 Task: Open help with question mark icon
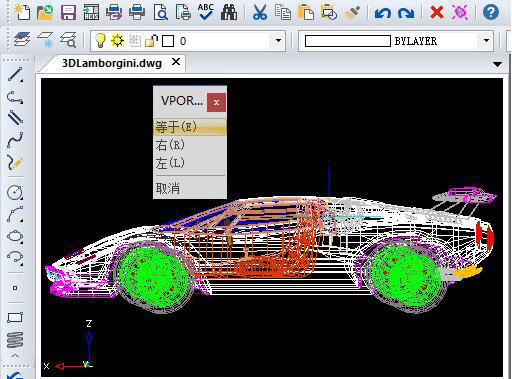pos(491,12)
